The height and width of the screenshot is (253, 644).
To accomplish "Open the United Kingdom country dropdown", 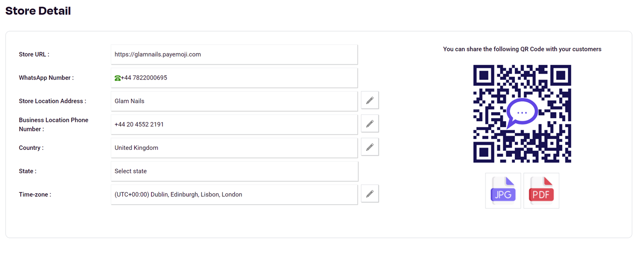I will click(x=234, y=148).
